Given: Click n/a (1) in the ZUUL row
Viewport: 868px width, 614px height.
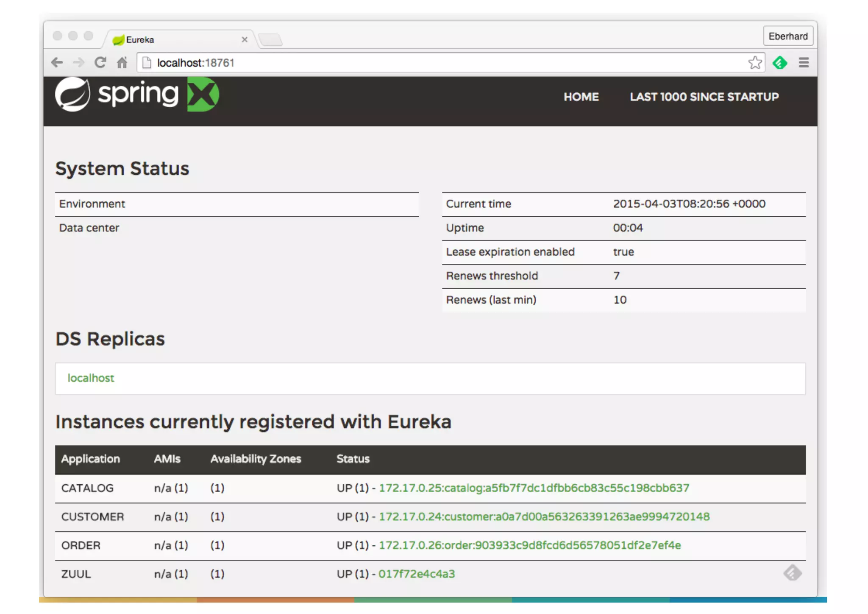Looking at the screenshot, I should tap(171, 574).
